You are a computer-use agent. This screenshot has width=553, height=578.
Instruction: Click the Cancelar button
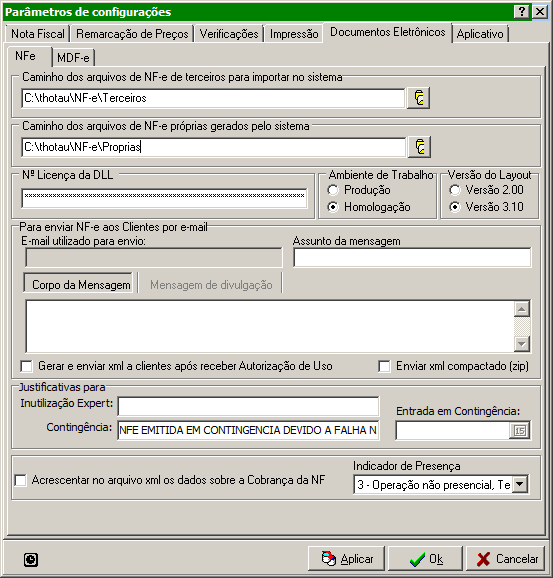point(505,559)
